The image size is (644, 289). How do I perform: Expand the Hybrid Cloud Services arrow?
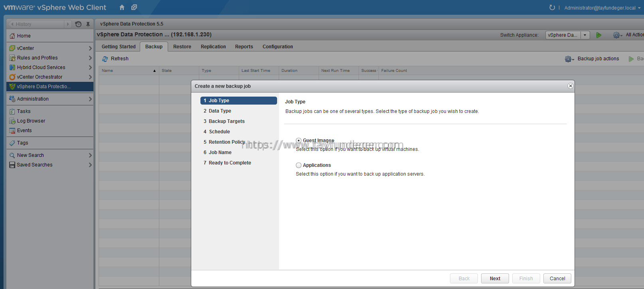click(90, 67)
